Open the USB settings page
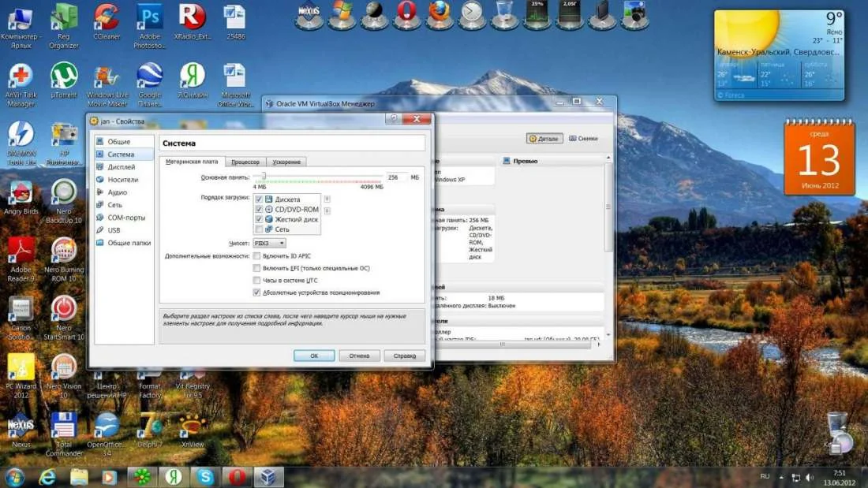The image size is (868, 488). (114, 230)
